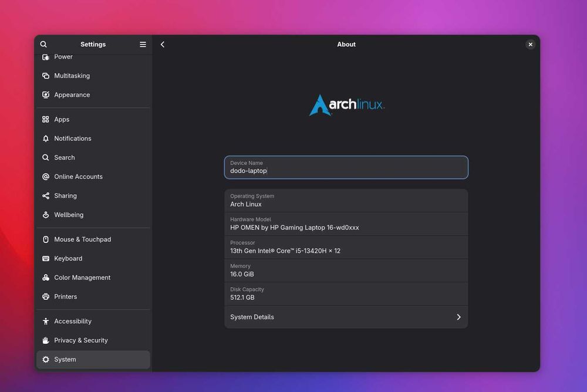Viewport: 587px width, 392px height.
Task: Click the Printers icon in sidebar
Action: (46, 297)
